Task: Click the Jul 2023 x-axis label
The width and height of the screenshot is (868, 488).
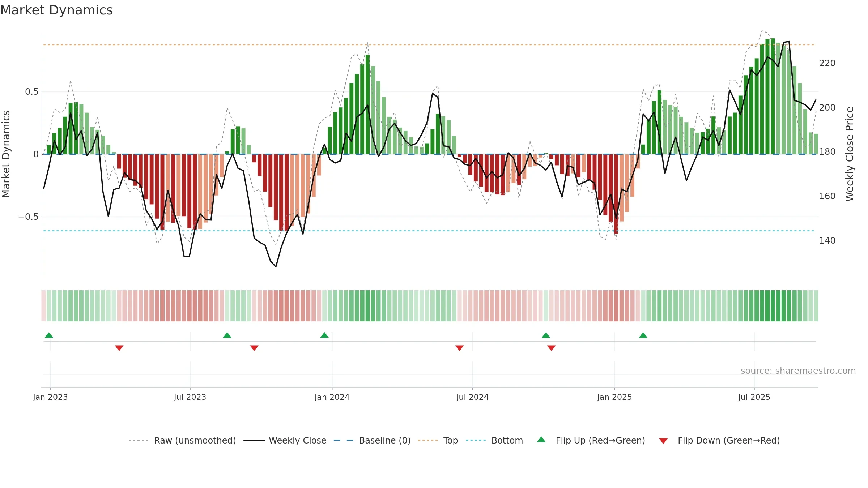Action: tap(190, 397)
